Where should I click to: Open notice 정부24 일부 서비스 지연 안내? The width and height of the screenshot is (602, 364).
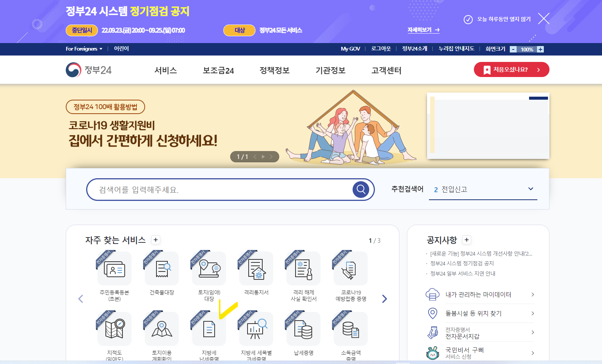click(x=463, y=273)
